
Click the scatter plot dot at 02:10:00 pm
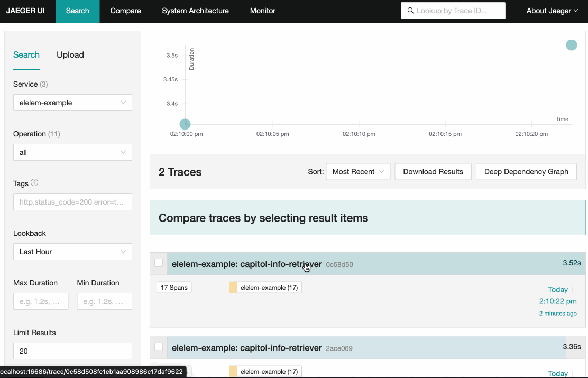[x=185, y=124]
